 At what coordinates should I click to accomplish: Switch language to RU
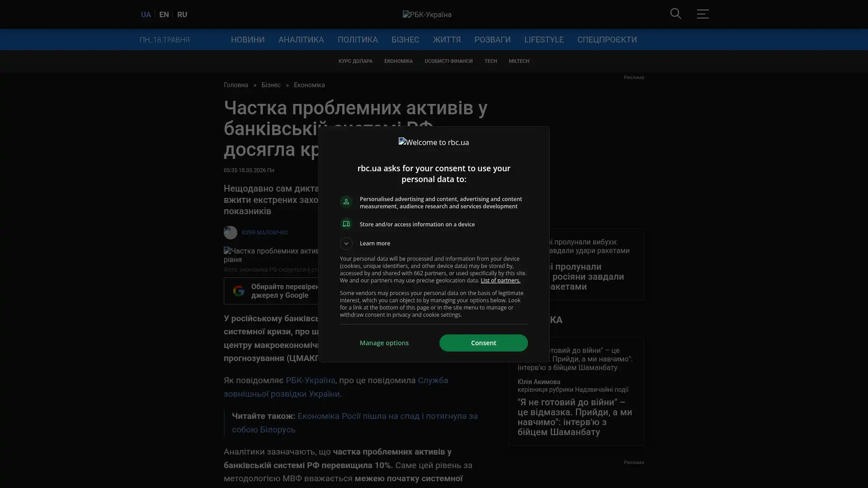182,14
